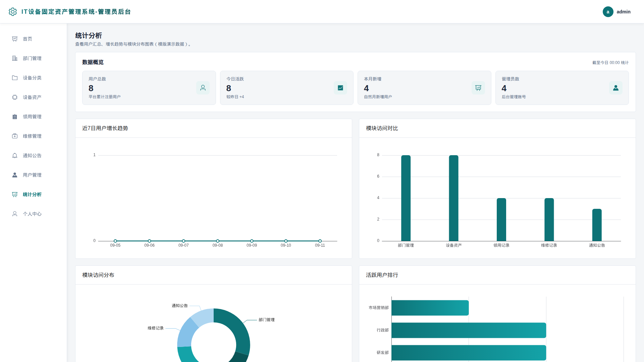Click the 首页 sidebar icon

pos(15,39)
